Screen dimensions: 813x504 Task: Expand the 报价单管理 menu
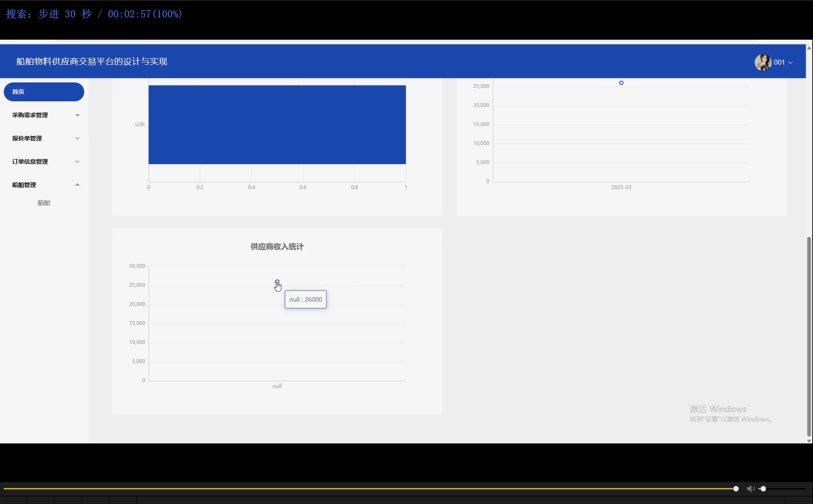click(x=44, y=138)
